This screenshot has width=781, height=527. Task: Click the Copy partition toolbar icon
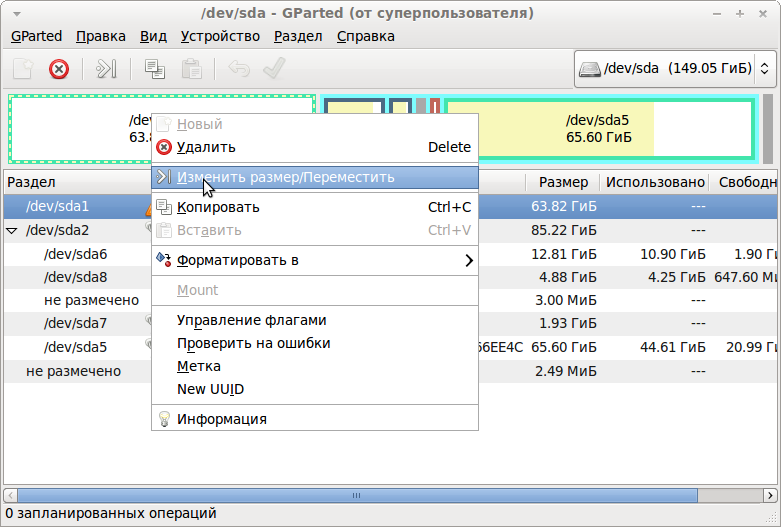click(155, 69)
